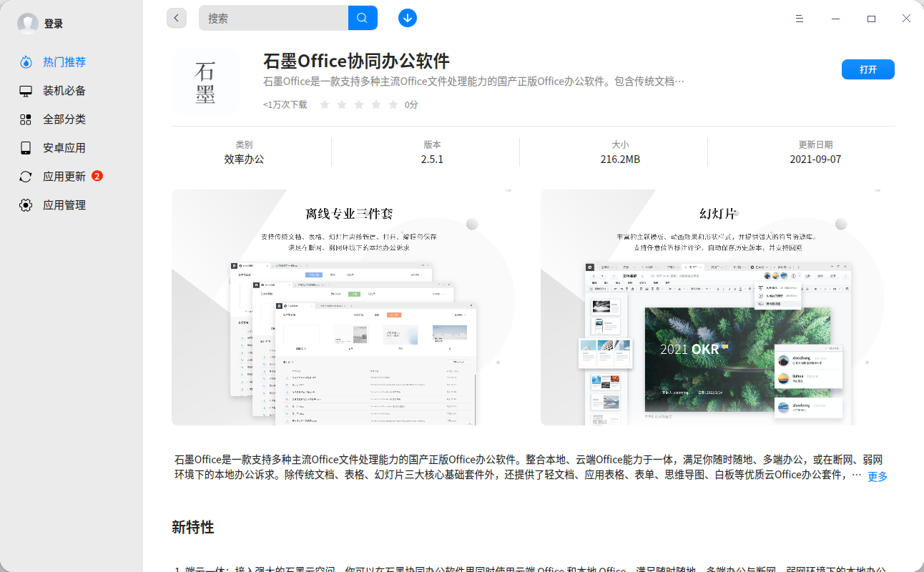
Task: Open the downloads arrow icon
Action: tap(408, 18)
